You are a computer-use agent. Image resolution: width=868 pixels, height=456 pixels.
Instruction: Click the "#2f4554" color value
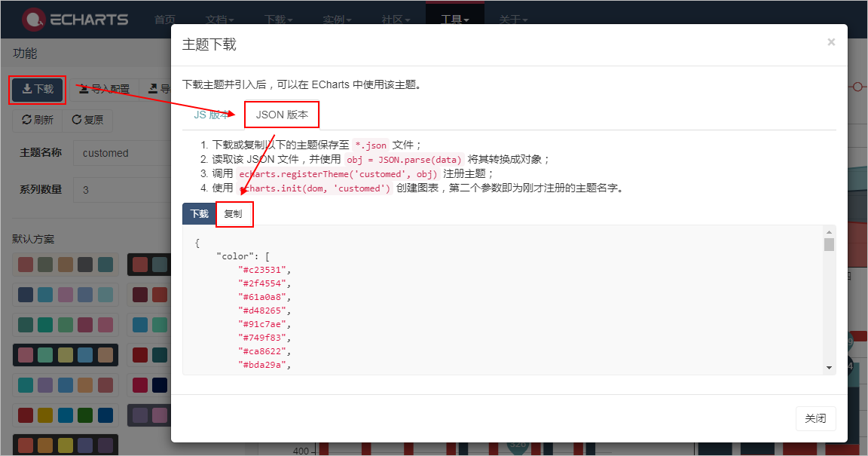click(262, 283)
